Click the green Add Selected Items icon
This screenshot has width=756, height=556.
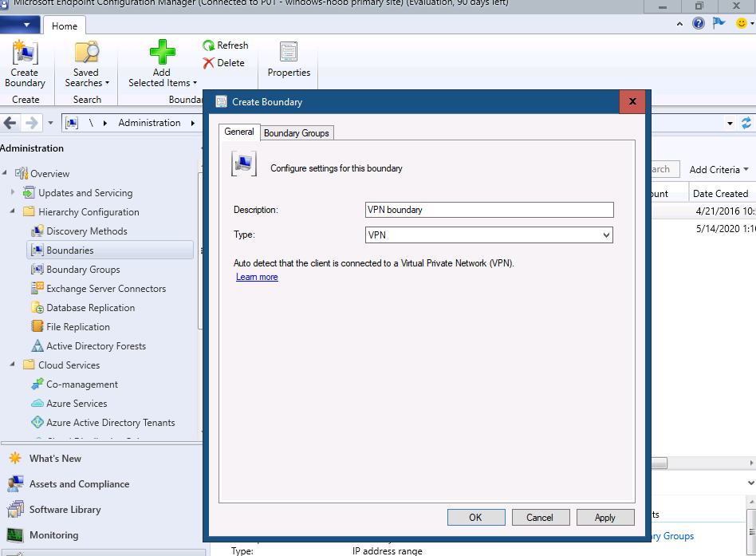pos(162,52)
